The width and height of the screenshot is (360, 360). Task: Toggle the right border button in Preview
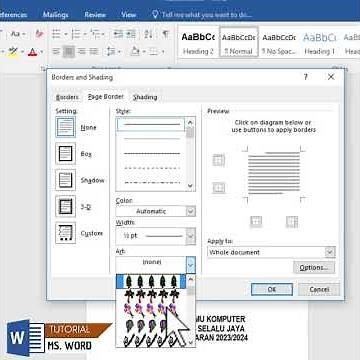coord(292,221)
